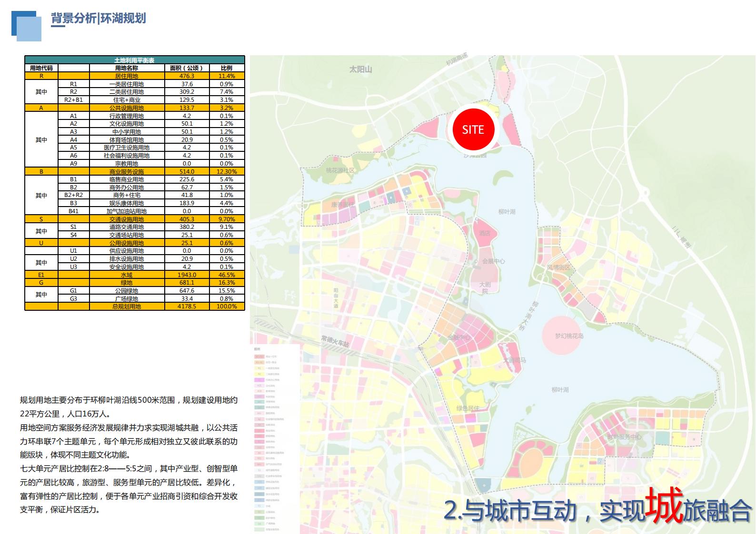
Task: Select the 广场绿地 cell
Action: tap(127, 299)
